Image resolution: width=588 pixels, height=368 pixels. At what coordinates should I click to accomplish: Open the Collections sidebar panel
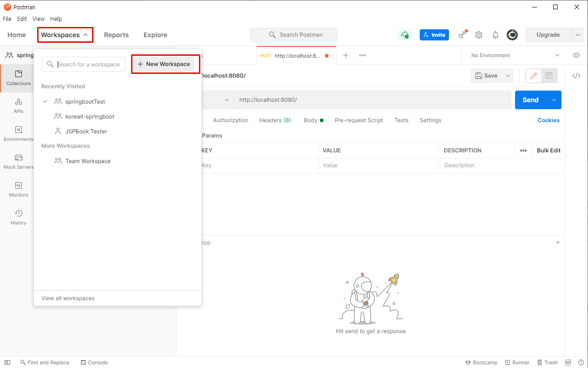(19, 78)
